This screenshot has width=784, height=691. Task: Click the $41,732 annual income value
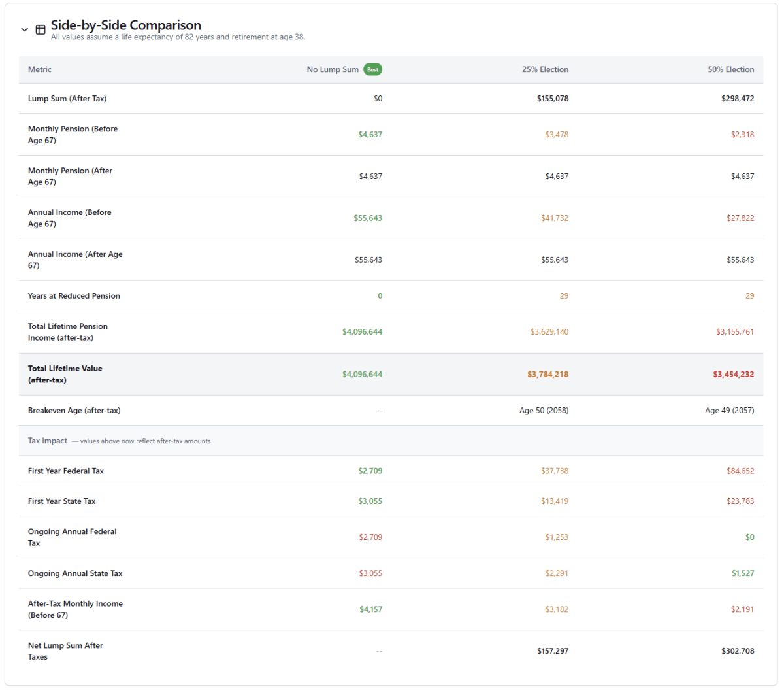tap(555, 218)
